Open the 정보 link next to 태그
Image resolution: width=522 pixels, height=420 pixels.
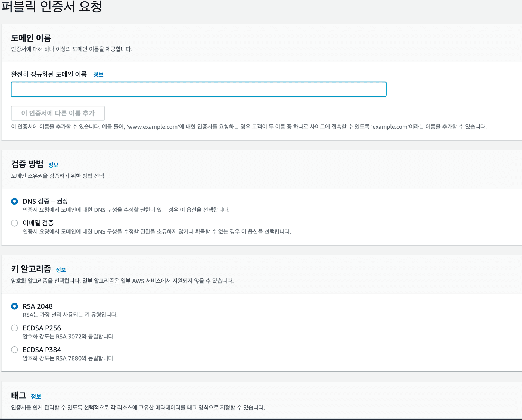coord(36,396)
